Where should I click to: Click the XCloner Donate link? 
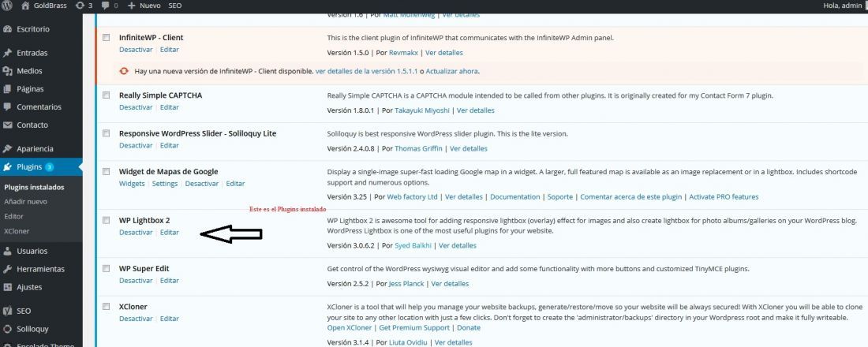tap(468, 327)
